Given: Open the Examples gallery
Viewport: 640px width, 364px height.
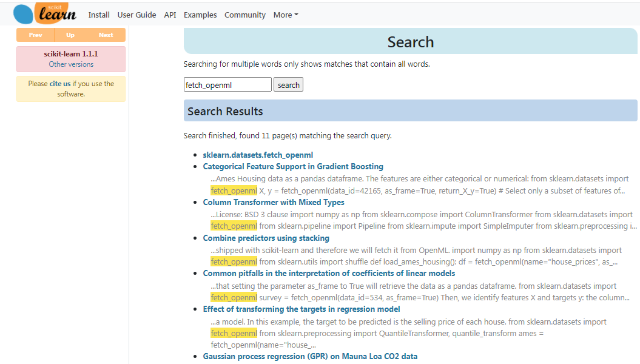Looking at the screenshot, I should point(200,15).
